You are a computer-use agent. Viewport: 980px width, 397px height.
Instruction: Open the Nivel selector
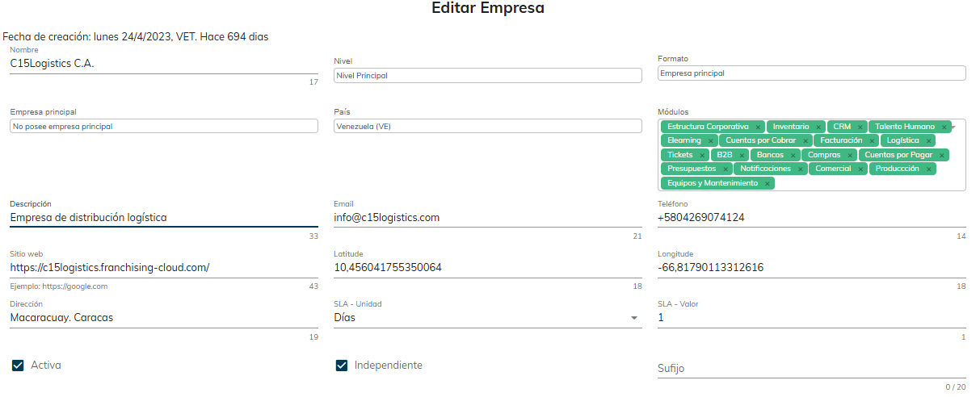[x=487, y=75]
